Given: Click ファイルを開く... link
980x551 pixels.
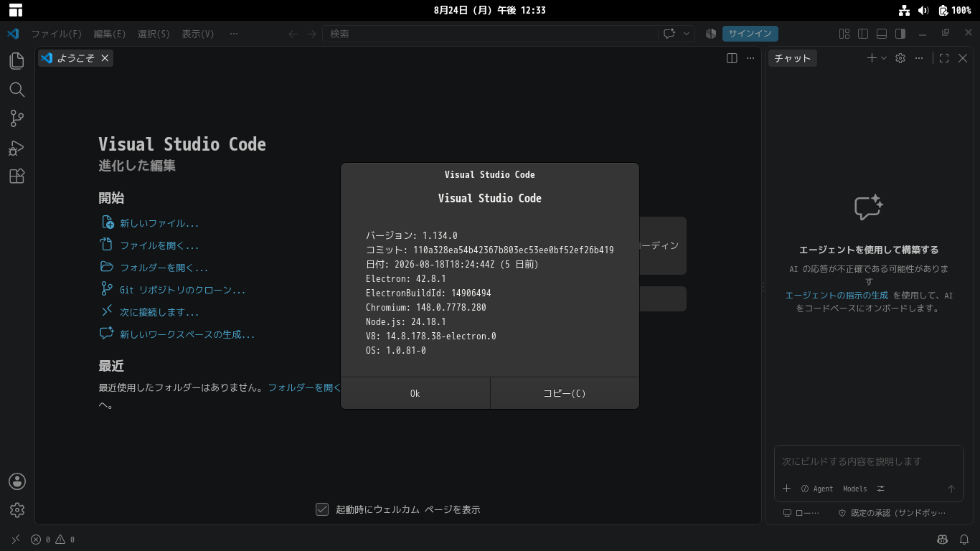Looking at the screenshot, I should 159,245.
